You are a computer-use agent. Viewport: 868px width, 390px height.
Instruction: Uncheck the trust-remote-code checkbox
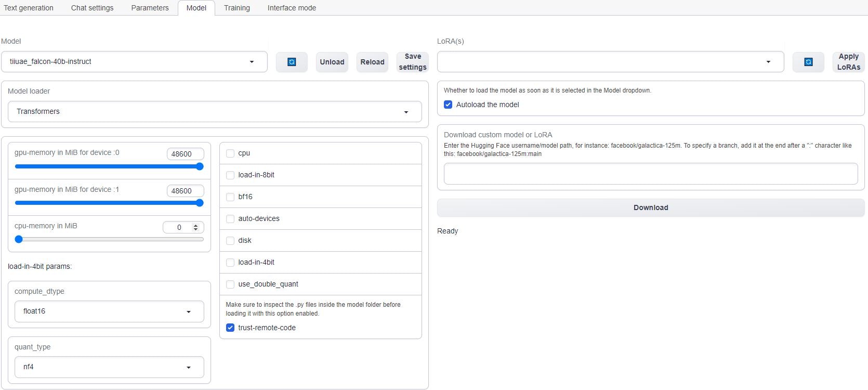pyautogui.click(x=230, y=328)
